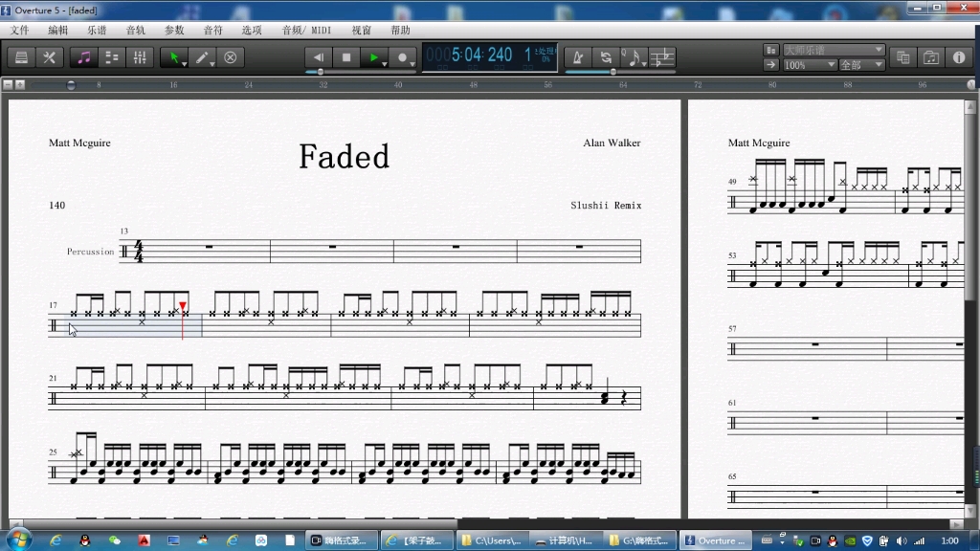980x551 pixels.
Task: Click the time counter display
Action: pyautogui.click(x=489, y=56)
